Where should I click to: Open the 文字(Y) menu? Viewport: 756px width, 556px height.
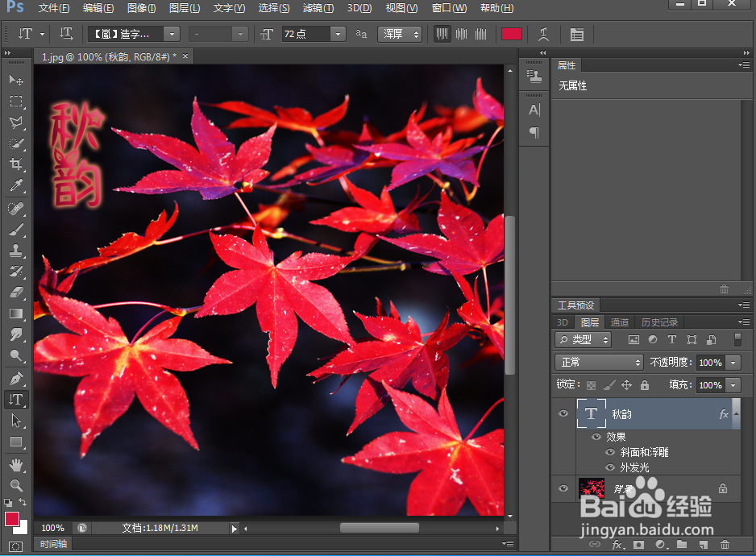click(229, 8)
